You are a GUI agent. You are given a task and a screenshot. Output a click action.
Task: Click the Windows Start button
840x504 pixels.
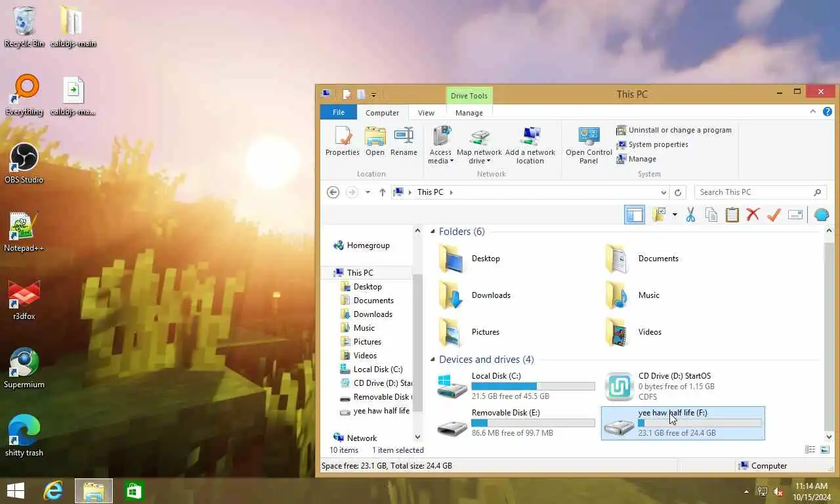pyautogui.click(x=16, y=491)
